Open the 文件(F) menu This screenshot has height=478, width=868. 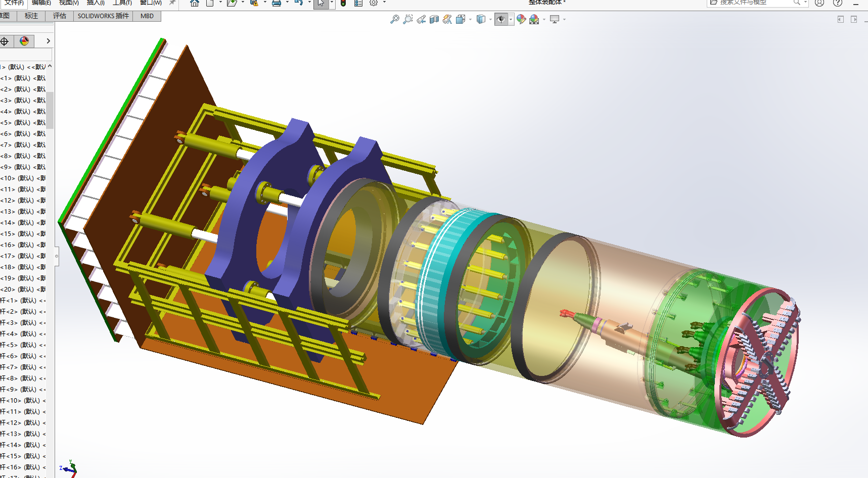[14, 3]
